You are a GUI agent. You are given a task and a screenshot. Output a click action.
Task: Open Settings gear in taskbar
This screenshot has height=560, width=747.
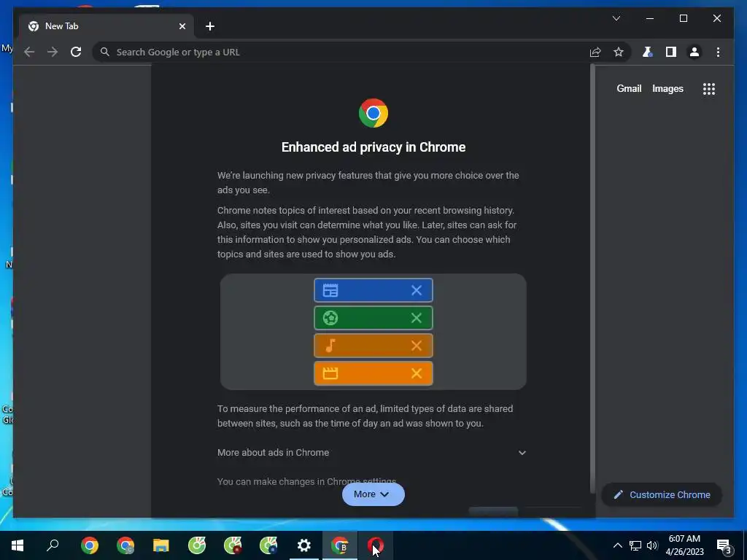pyautogui.click(x=304, y=545)
